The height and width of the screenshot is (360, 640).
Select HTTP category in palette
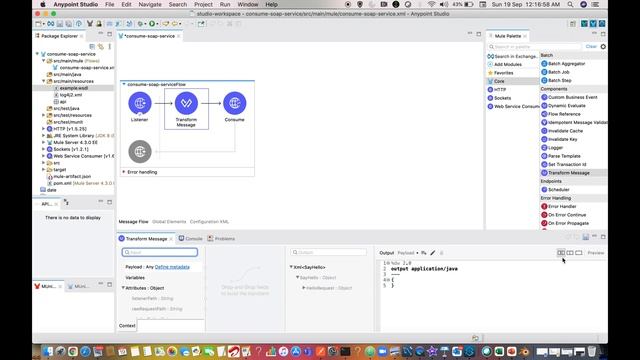coord(497,89)
